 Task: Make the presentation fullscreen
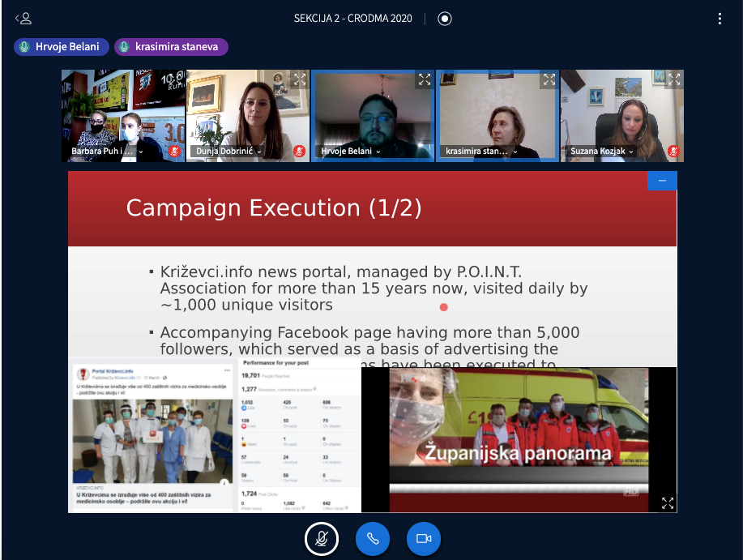click(668, 503)
